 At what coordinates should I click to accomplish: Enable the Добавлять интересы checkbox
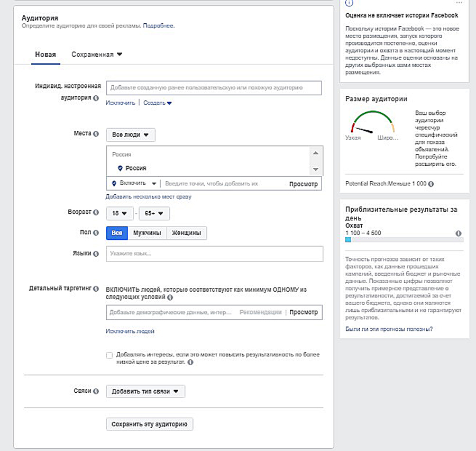[x=109, y=355]
